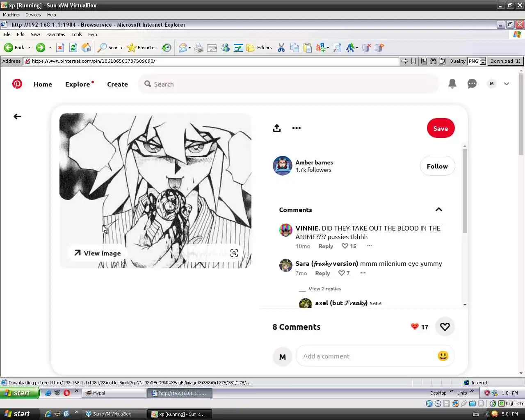Click the Pinterest Search field

[289, 84]
